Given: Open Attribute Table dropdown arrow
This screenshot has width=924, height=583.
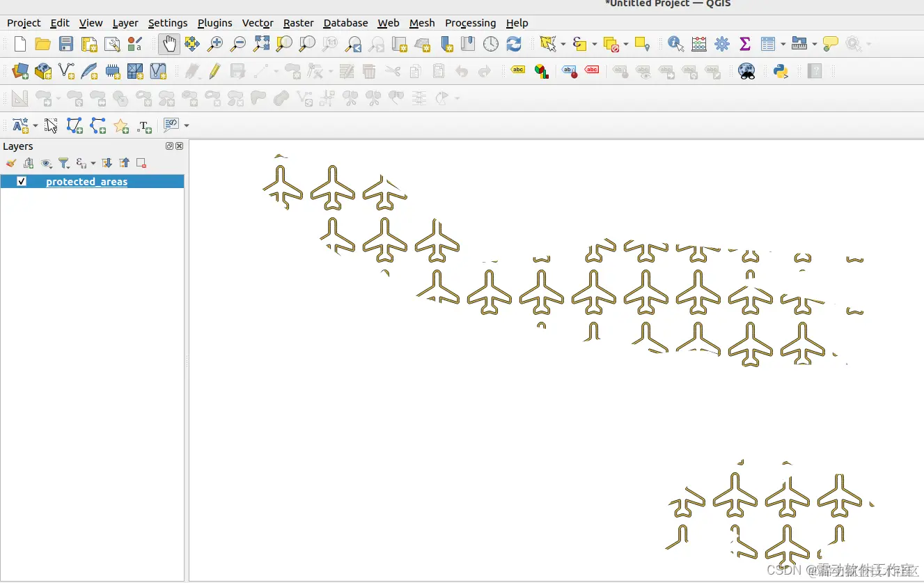Looking at the screenshot, I should [783, 45].
